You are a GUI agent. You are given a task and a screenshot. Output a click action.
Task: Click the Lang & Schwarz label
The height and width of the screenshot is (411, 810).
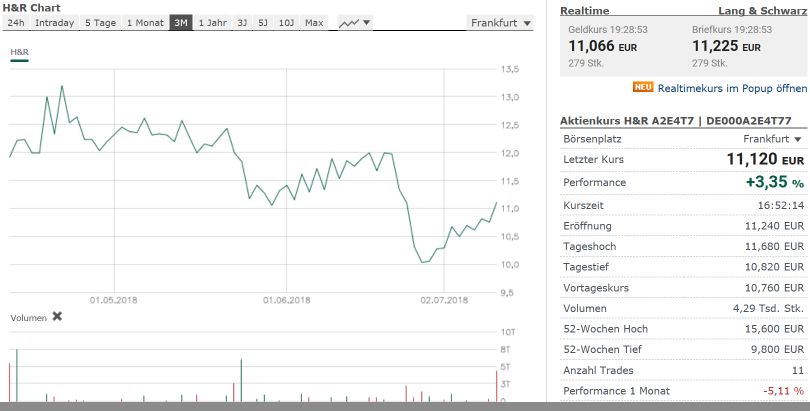pyautogui.click(x=768, y=9)
